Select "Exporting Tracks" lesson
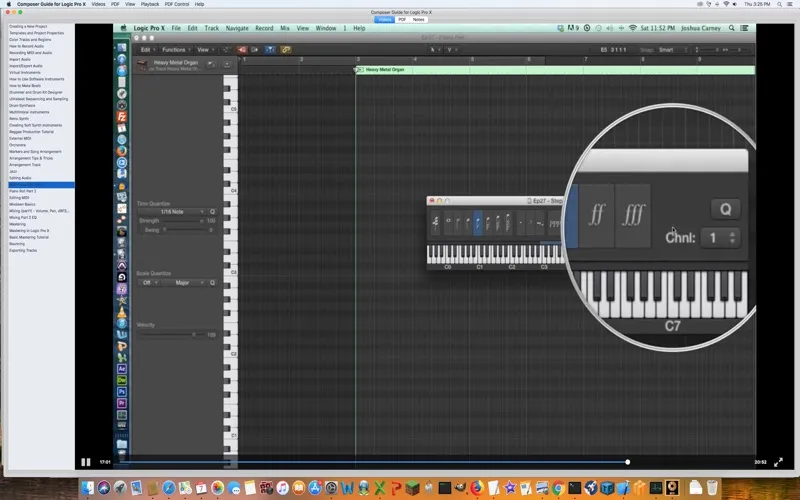Viewport: 800px width, 500px height. click(23, 251)
